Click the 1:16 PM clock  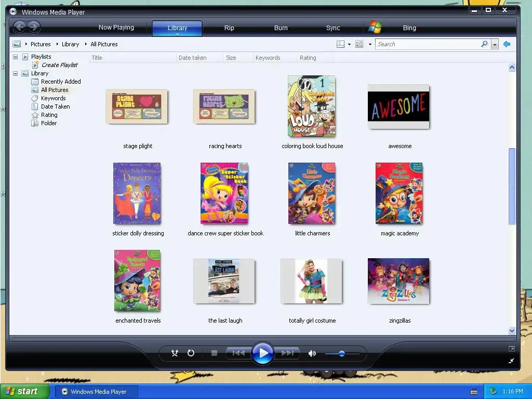point(513,392)
